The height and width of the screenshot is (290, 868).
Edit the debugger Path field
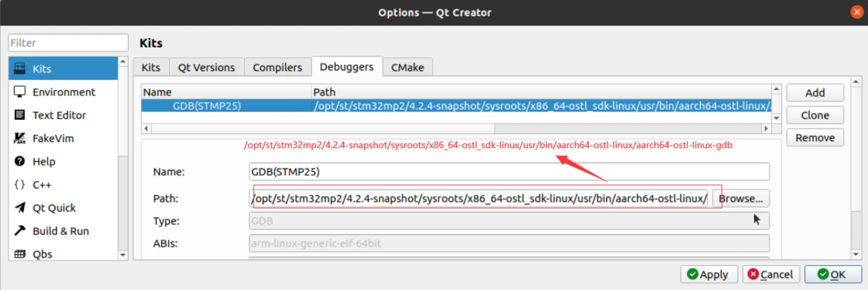pyautogui.click(x=479, y=198)
